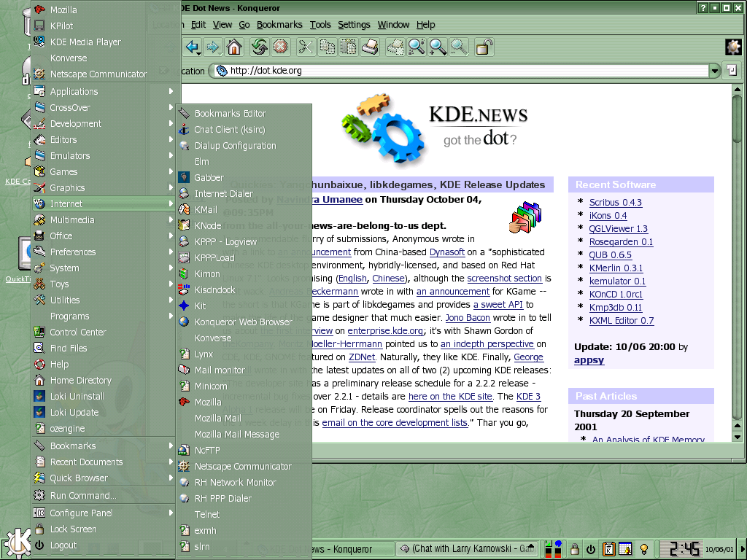The height and width of the screenshot is (560, 747).
Task: Choose Logout in K menu
Action: (104, 545)
